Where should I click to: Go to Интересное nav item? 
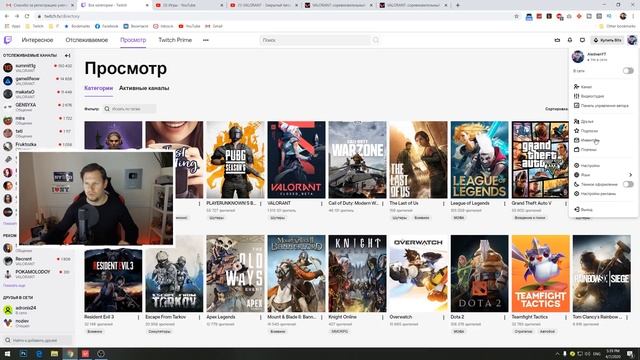38,40
